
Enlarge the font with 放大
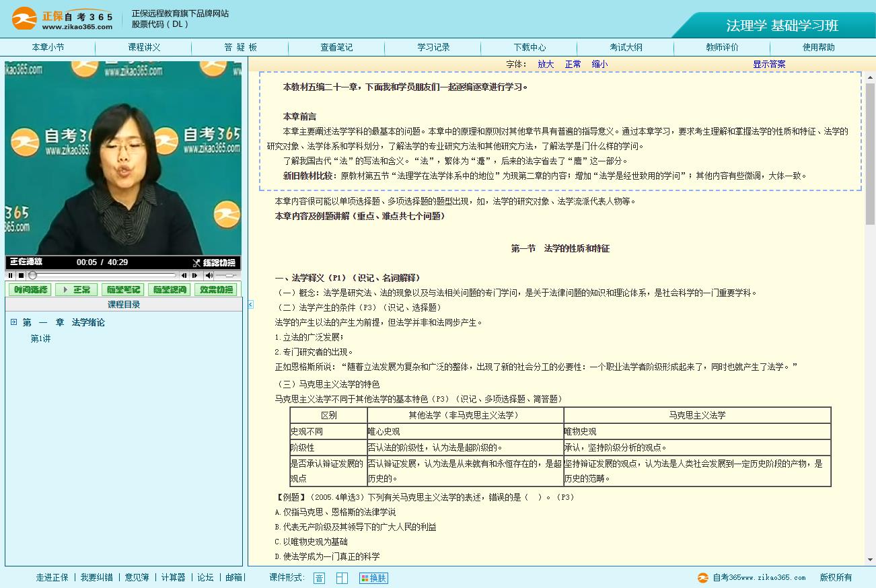click(546, 65)
